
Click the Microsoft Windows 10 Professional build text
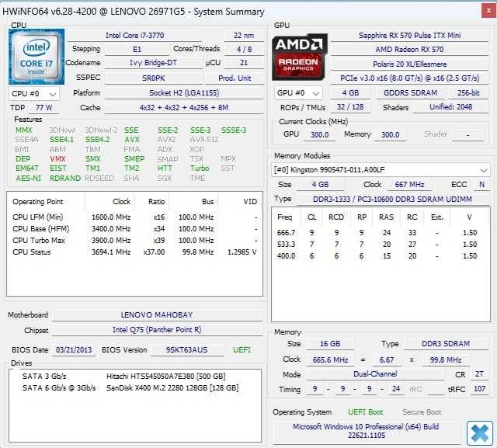coord(366,431)
